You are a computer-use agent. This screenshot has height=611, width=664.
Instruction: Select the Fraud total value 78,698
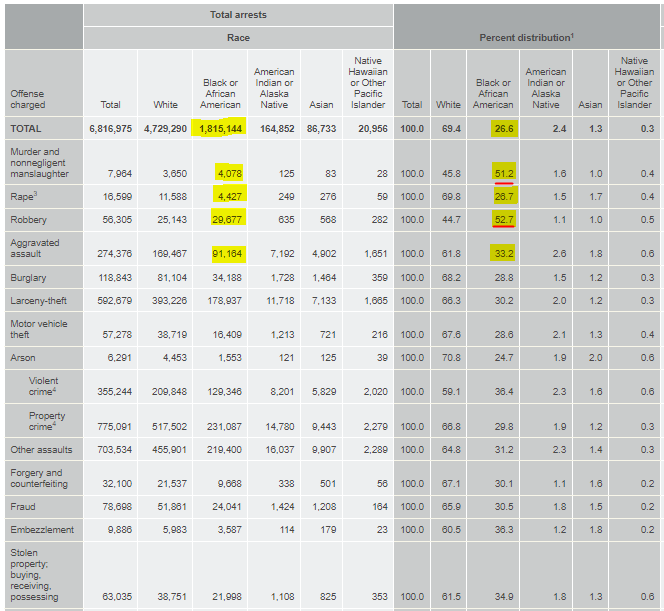(x=117, y=506)
